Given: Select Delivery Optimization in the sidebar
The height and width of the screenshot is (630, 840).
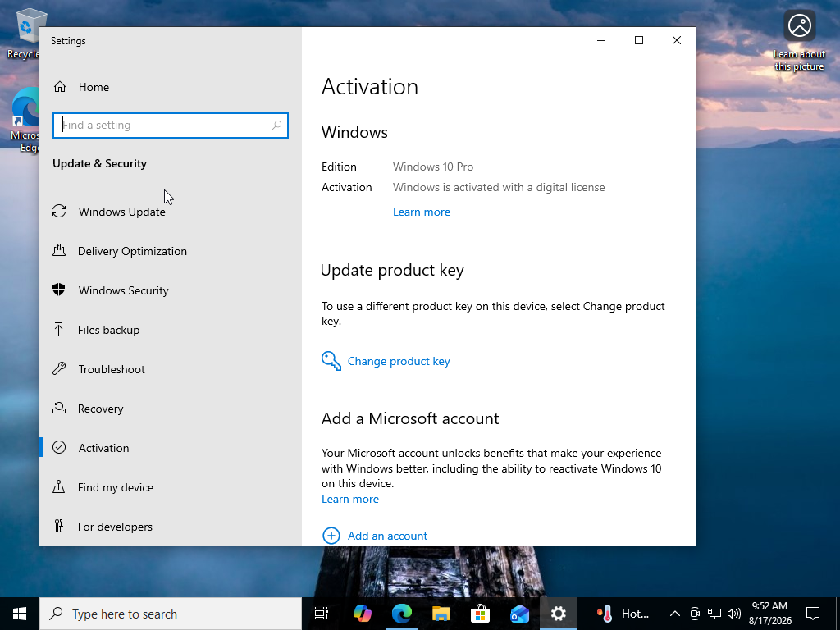Looking at the screenshot, I should (x=171, y=251).
